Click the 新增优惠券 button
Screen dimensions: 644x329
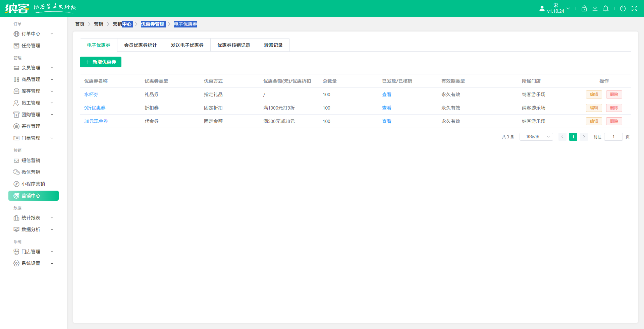(x=100, y=62)
